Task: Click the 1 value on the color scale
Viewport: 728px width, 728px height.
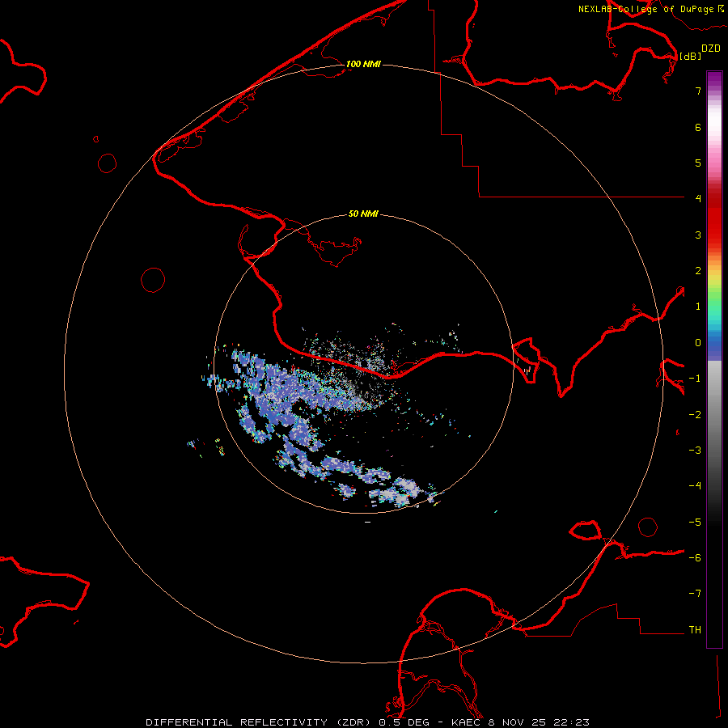Action: click(698, 307)
